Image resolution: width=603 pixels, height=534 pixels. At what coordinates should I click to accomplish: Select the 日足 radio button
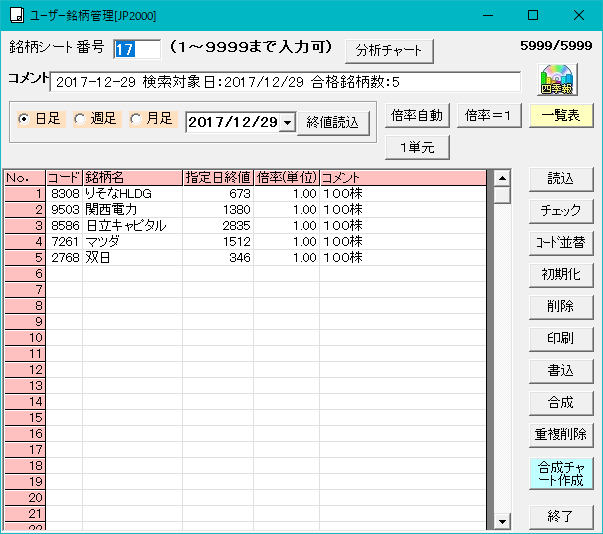[x=25, y=119]
